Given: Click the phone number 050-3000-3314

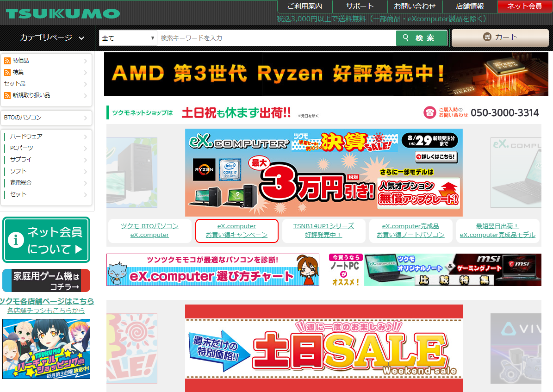Looking at the screenshot, I should tap(505, 113).
